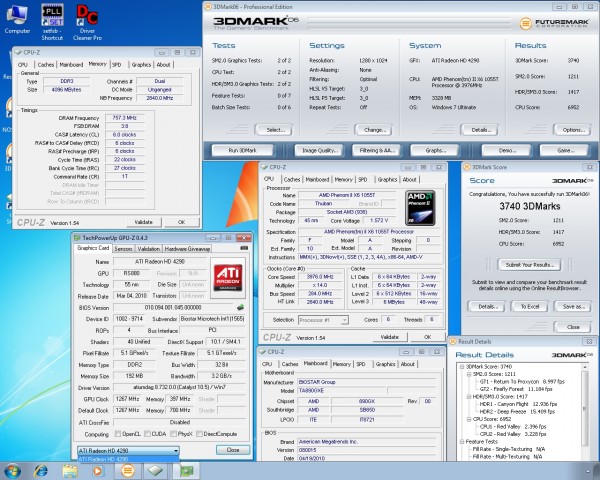Open Caches tab in CPU-Z Memory window
The image size is (600, 480).
pos(46,65)
